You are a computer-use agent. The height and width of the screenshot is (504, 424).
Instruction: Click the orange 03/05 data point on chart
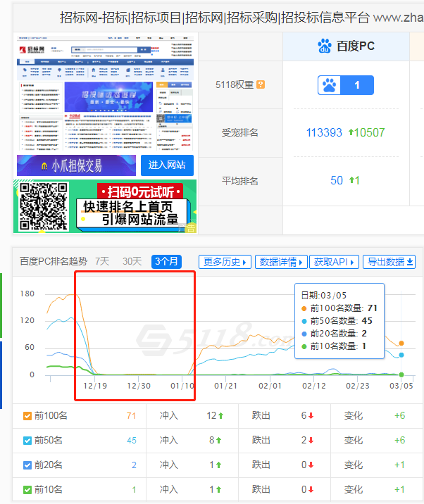pyautogui.click(x=401, y=344)
